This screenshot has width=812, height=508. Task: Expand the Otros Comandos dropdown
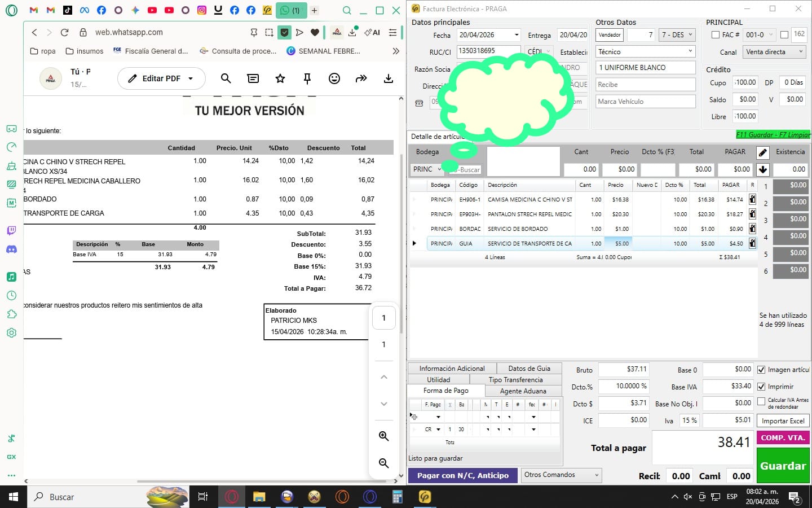561,475
